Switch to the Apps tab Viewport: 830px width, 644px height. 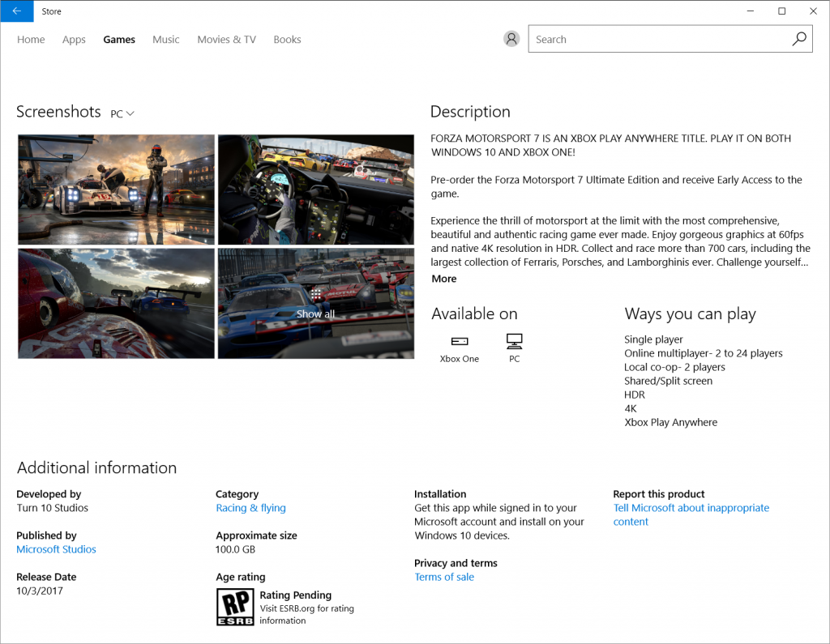point(74,40)
